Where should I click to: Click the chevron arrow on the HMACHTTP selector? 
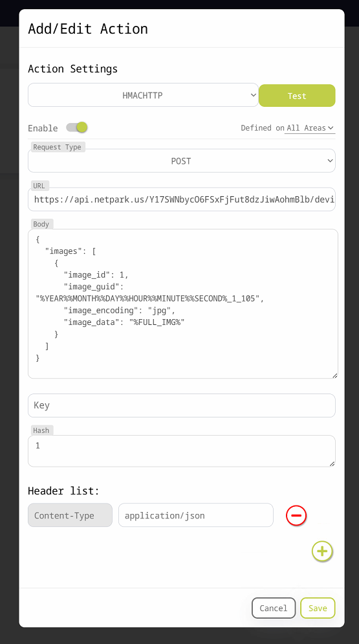click(x=253, y=95)
